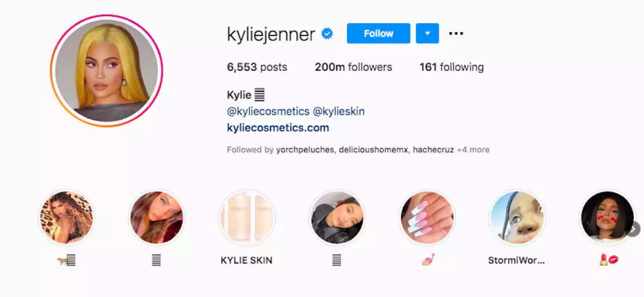Expand suggested accounts dropdown arrow button
This screenshot has height=297, width=644.
tap(427, 33)
